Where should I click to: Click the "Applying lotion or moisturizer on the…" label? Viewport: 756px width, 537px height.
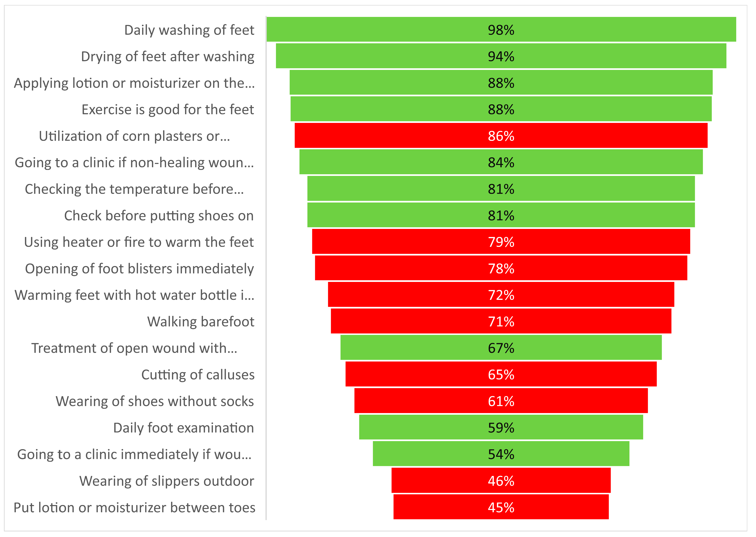(134, 83)
